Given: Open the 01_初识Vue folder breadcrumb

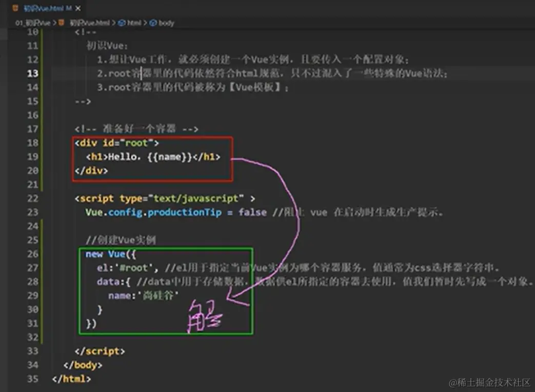Looking at the screenshot, I should 33,23.
